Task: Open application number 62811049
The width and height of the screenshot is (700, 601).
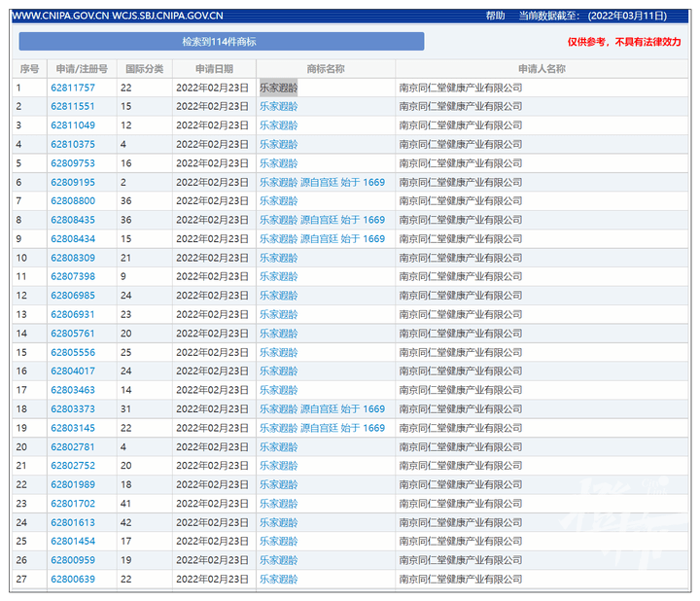Action: 73,125
